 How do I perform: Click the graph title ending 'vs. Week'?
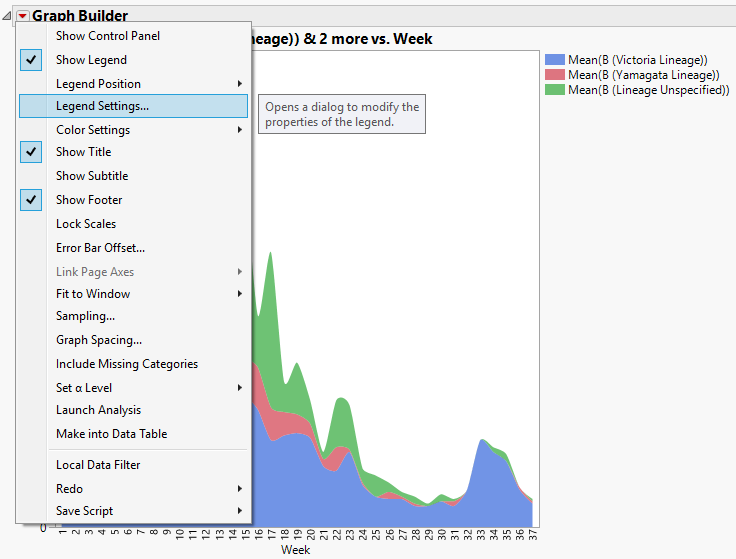click(x=343, y=38)
